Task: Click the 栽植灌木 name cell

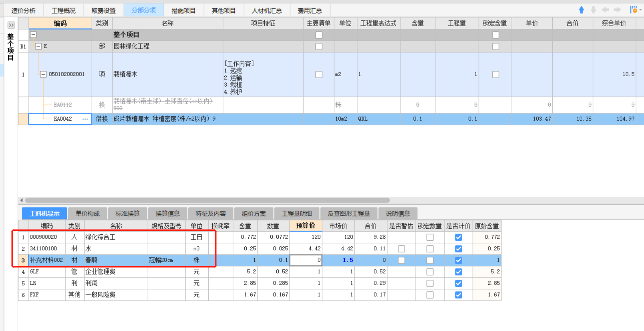Action: pos(167,75)
